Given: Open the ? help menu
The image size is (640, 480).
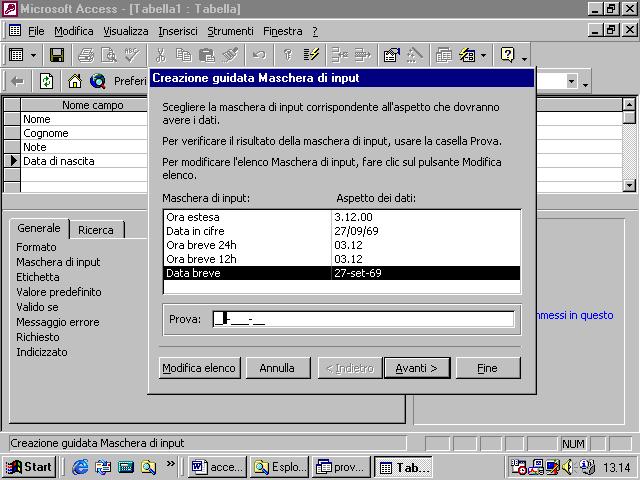Looking at the screenshot, I should pyautogui.click(x=315, y=31).
